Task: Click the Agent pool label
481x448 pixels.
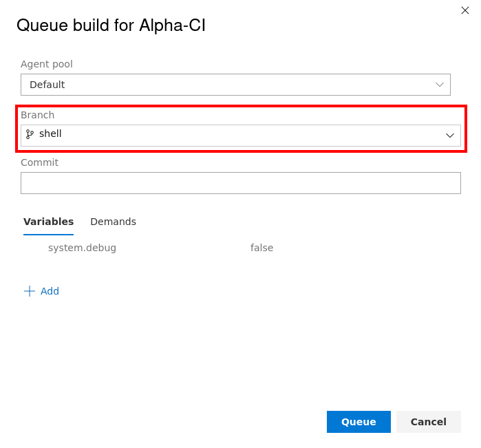Action: tap(47, 64)
